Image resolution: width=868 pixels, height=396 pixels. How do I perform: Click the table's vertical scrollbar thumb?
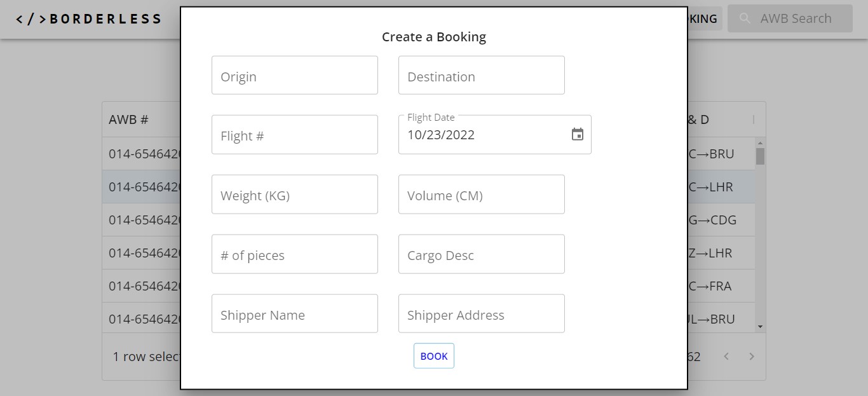760,156
